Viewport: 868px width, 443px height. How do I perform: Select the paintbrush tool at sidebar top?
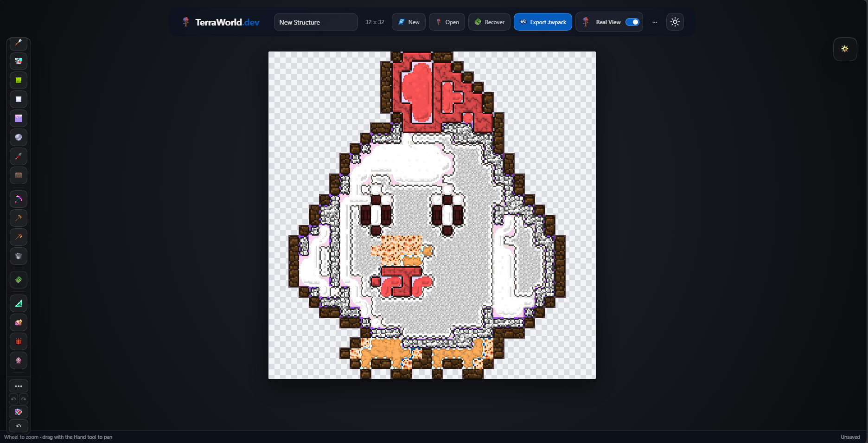click(19, 43)
